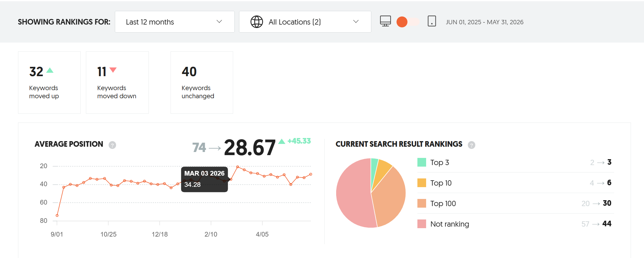Image resolution: width=644 pixels, height=258 pixels.
Task: Click the 4/05 x-axis date label
Action: (x=262, y=234)
